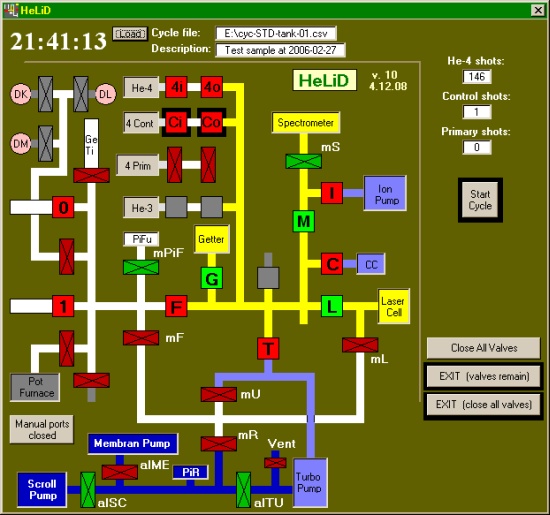Click Close All Valves button
The image size is (550, 515).
click(x=484, y=348)
